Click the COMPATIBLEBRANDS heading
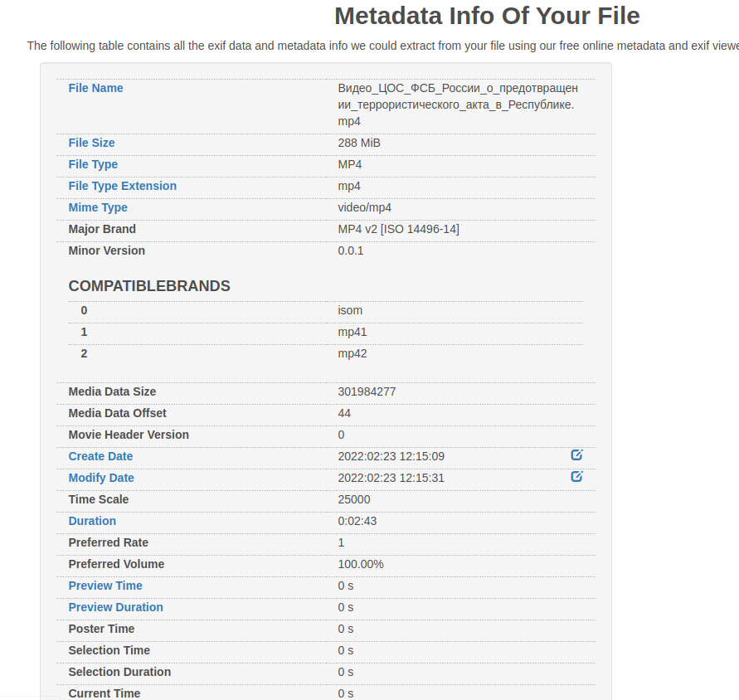This screenshot has height=700, width=739. (149, 286)
